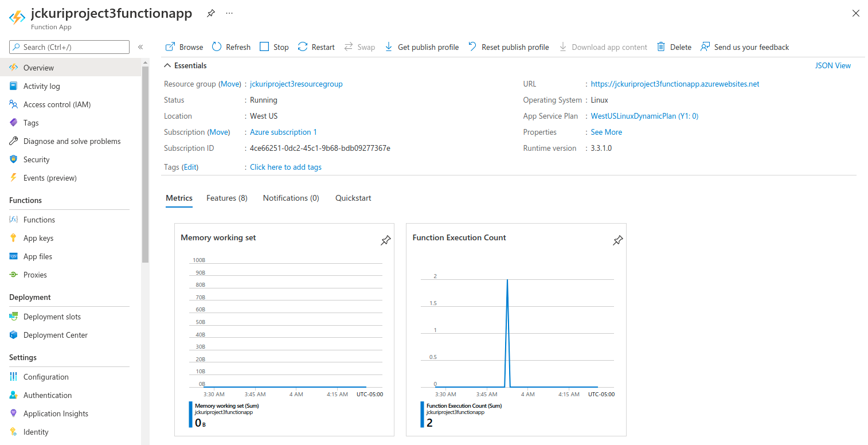The image size is (868, 445).
Task: Open Application Insights
Action: coord(71,413)
